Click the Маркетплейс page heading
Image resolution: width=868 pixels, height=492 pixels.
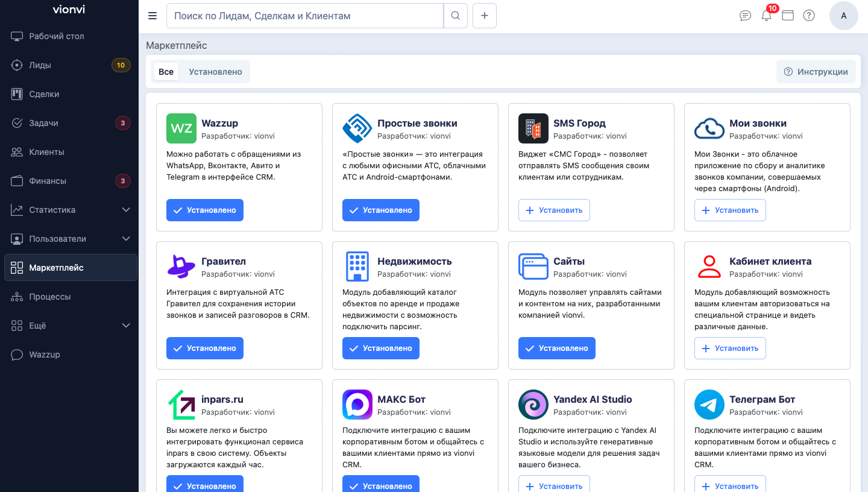tap(177, 45)
